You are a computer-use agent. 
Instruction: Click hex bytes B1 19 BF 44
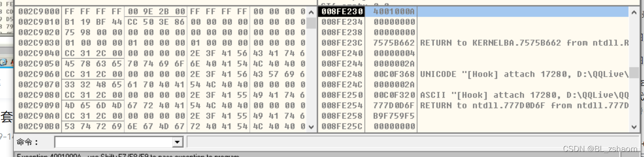point(93,22)
